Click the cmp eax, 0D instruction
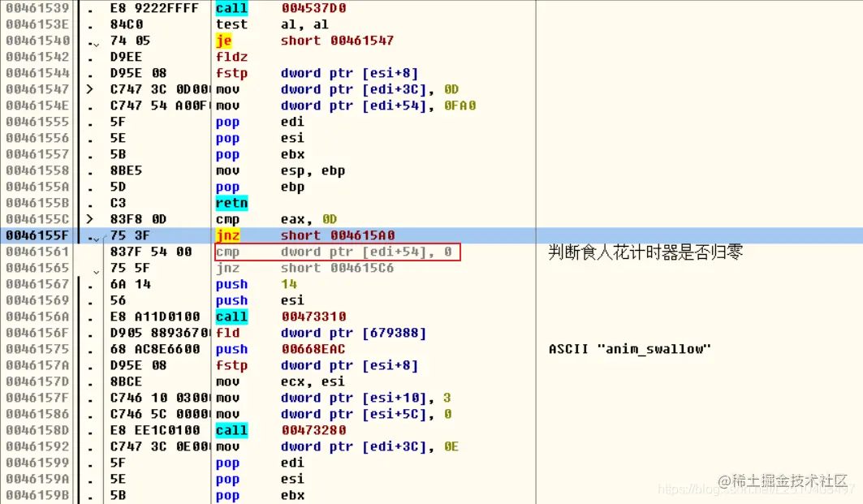Viewport: 863px width, 504px height. pos(276,220)
